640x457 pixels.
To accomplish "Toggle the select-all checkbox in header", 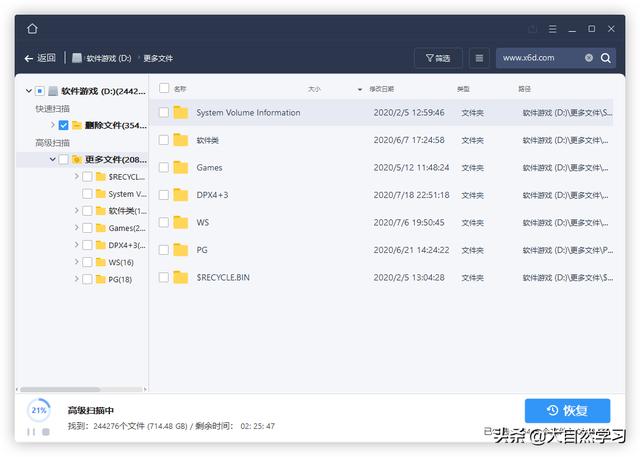I will 164,89.
